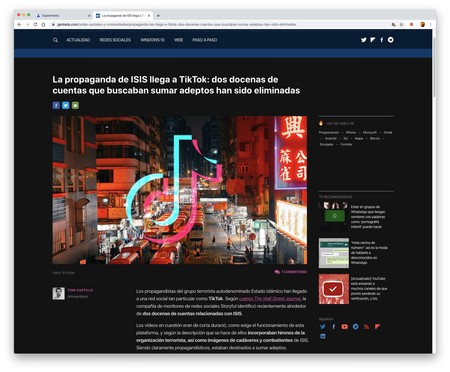Switch to the Experiments browser tab
This screenshot has width=450, height=372.
pos(63,15)
